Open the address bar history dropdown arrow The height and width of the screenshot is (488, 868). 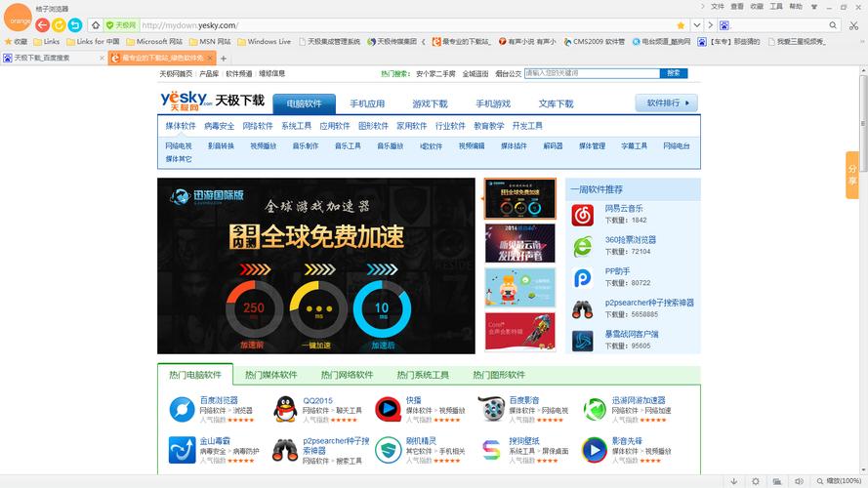pos(697,25)
